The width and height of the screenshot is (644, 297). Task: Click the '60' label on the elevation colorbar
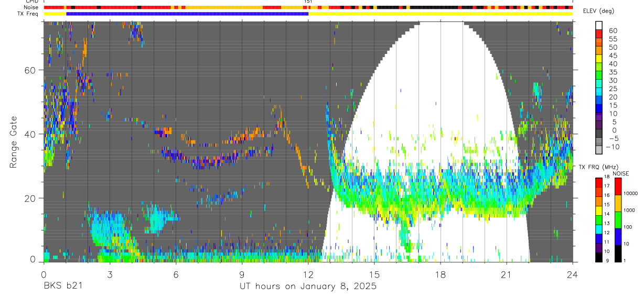613,30
